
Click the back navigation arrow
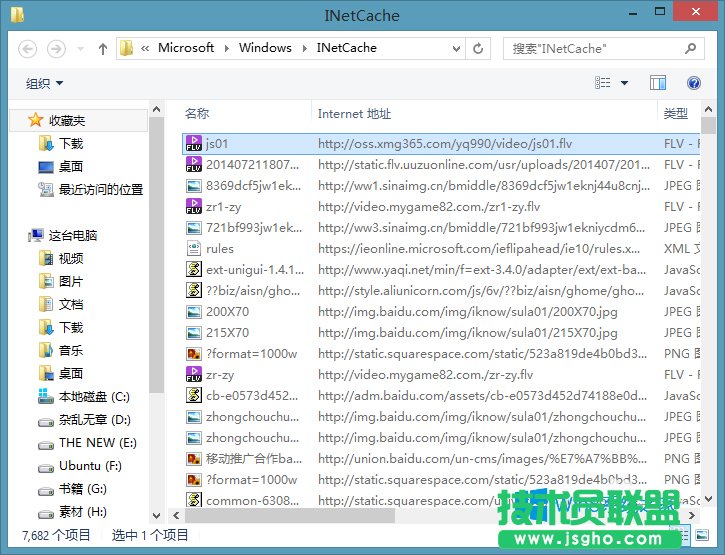pos(28,48)
